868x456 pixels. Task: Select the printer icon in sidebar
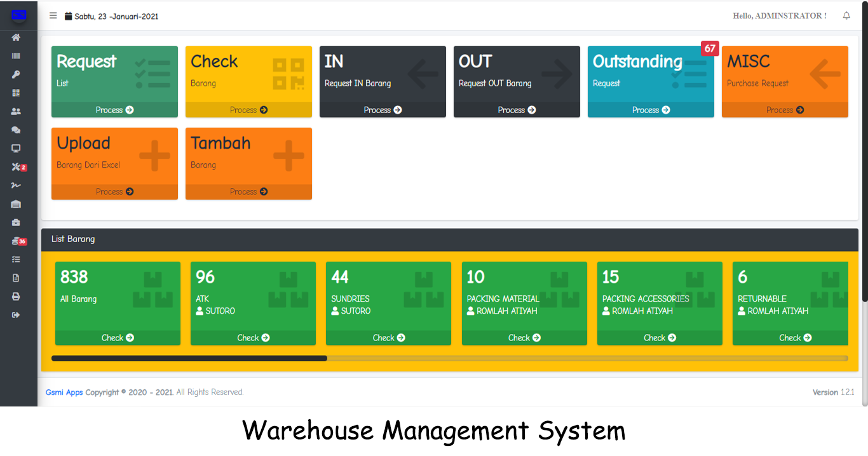tap(16, 297)
